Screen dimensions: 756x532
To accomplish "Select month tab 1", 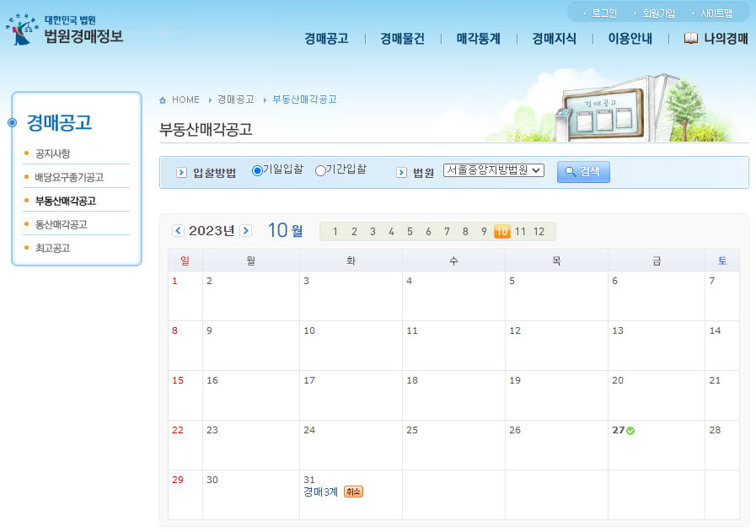I will pyautogui.click(x=335, y=230).
